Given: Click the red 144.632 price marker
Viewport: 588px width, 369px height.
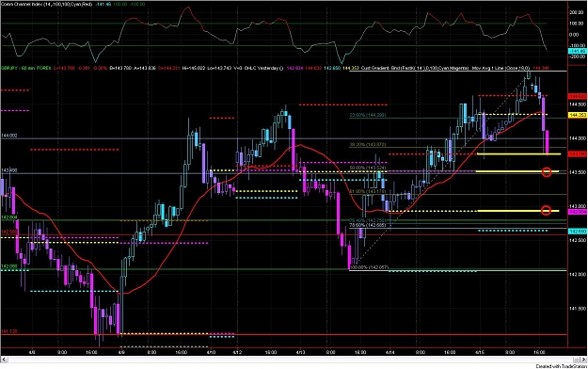Looking at the screenshot, I should 578,96.
